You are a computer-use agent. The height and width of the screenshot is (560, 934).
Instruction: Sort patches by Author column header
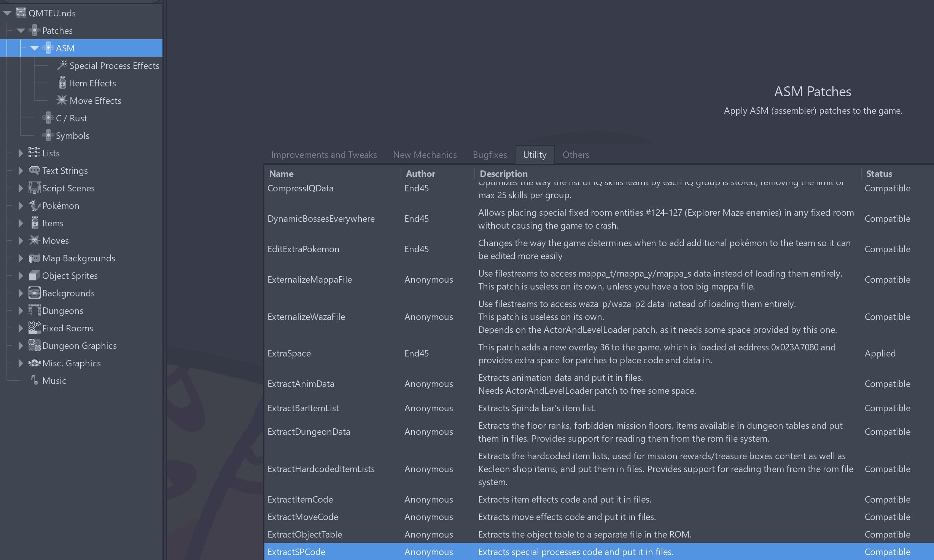420,174
